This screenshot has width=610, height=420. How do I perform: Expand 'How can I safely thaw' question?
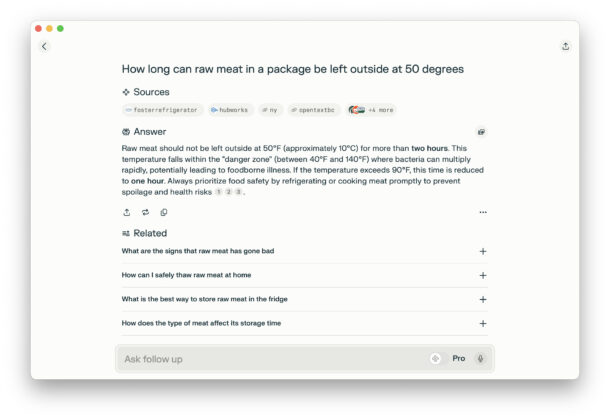[x=483, y=275]
